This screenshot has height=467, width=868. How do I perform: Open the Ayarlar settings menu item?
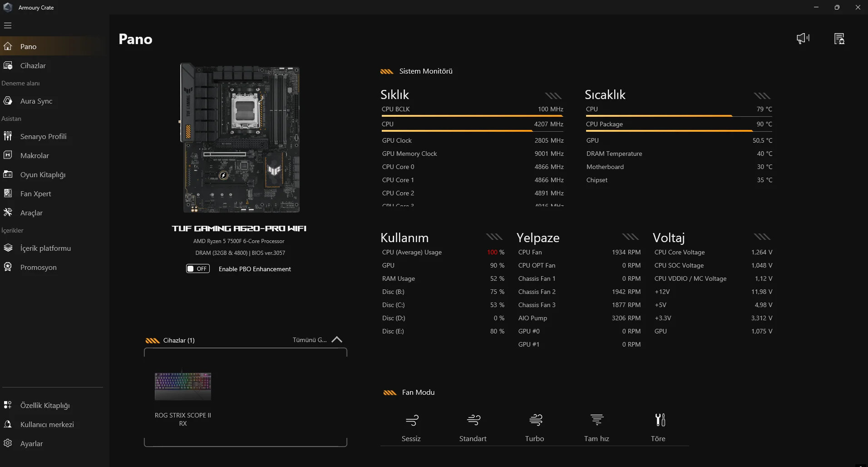(x=54, y=443)
